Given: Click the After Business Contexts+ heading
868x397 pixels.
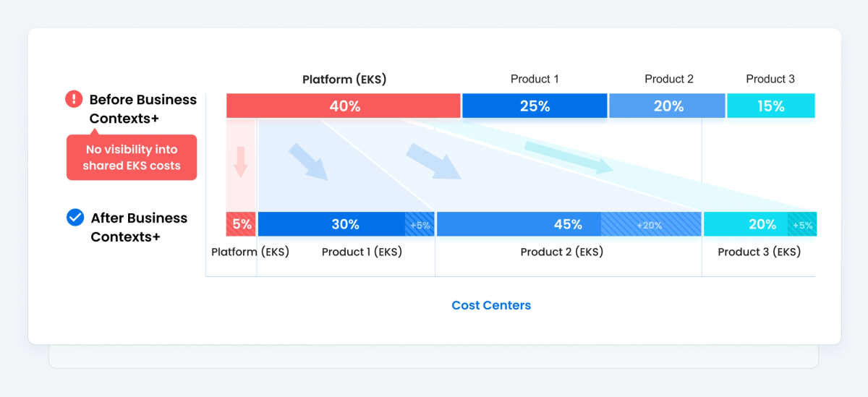Looking at the screenshot, I should [x=139, y=227].
